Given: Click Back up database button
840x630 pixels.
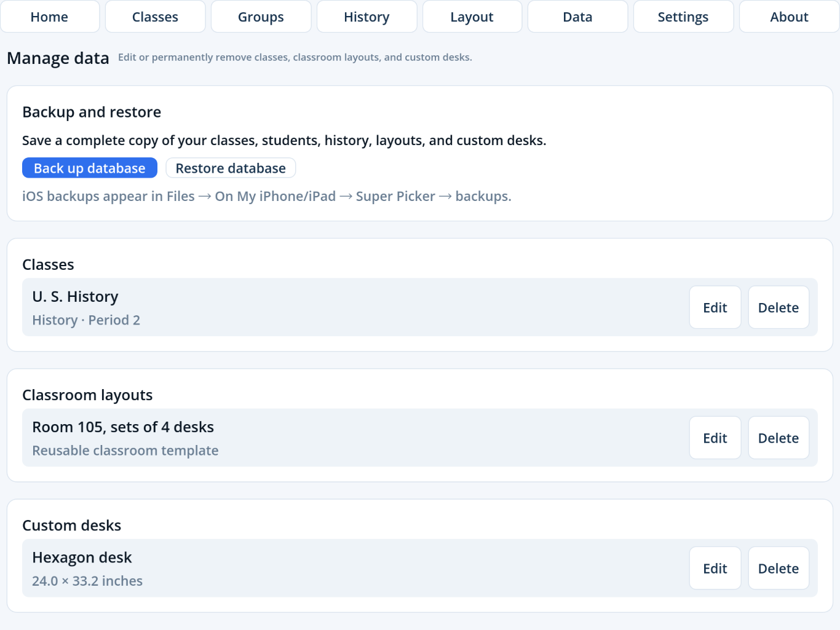Looking at the screenshot, I should pyautogui.click(x=90, y=168).
